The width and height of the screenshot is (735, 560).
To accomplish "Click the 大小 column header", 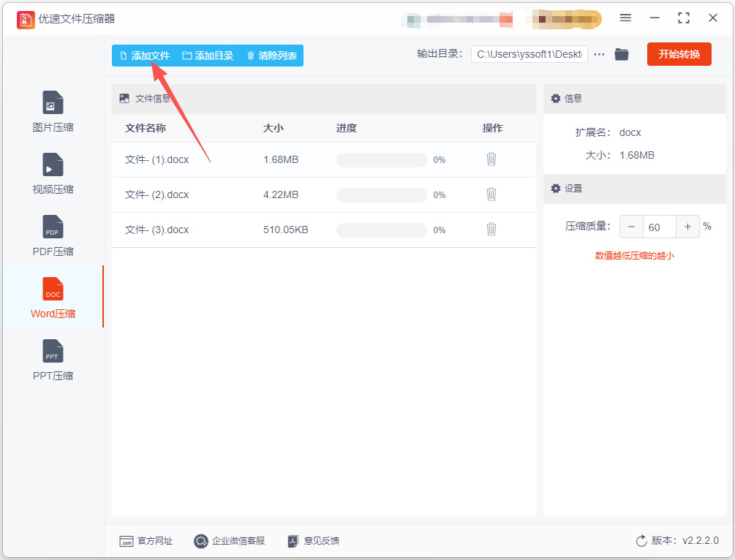I will (x=274, y=128).
